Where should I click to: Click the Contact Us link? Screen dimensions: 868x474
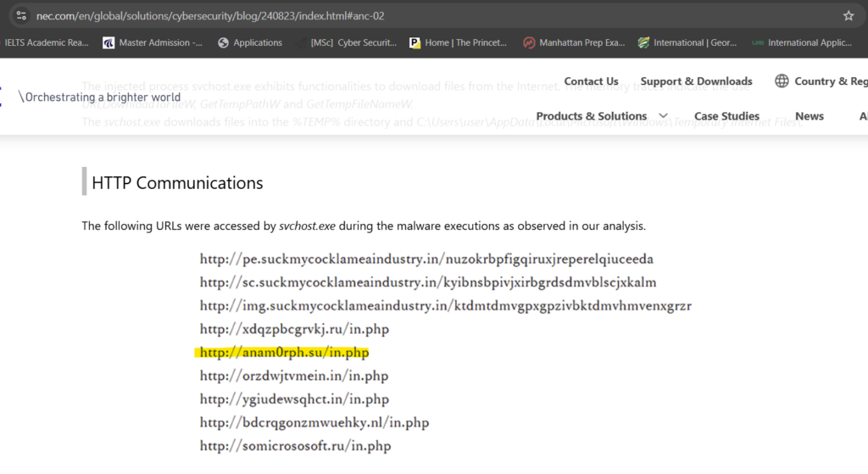click(591, 81)
